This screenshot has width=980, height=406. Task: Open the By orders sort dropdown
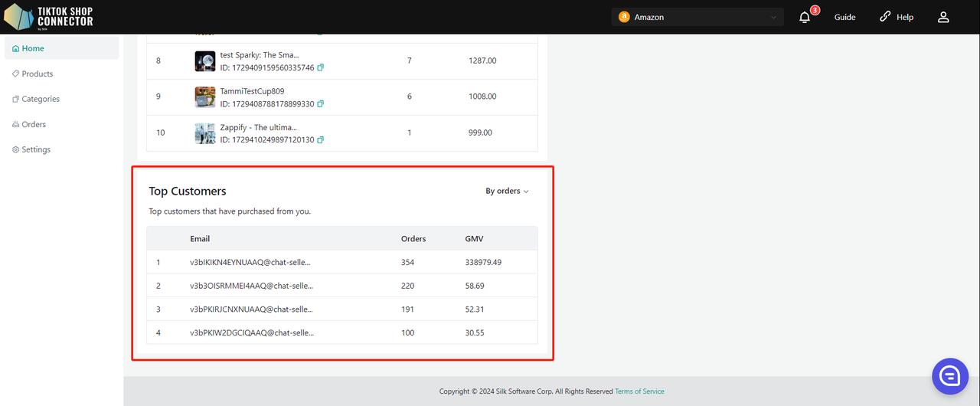coord(507,191)
